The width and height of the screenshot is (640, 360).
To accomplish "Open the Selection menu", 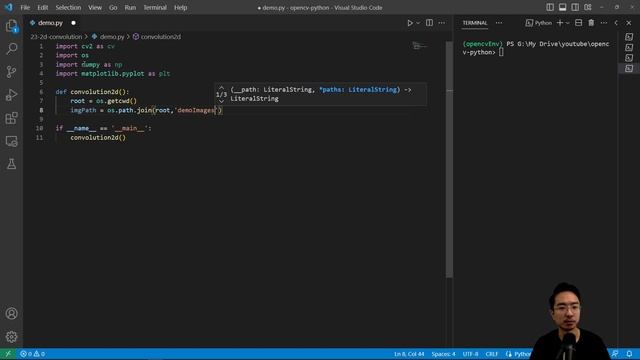I will 68,7.
